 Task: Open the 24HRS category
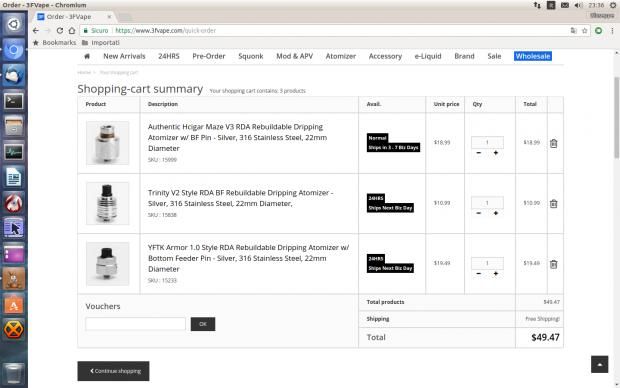click(x=169, y=56)
